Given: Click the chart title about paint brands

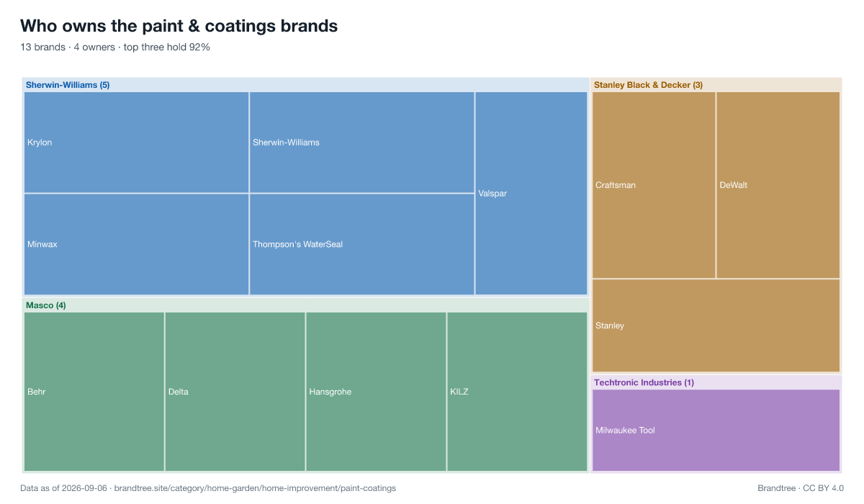Looking at the screenshot, I should pos(179,26).
